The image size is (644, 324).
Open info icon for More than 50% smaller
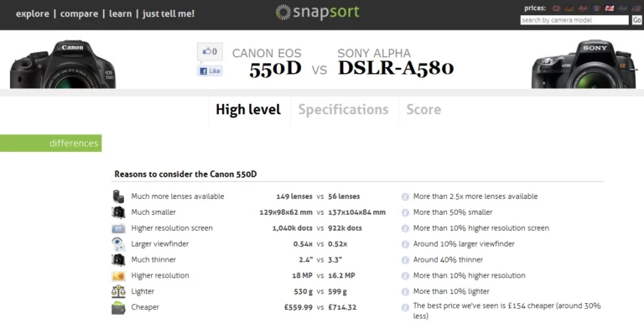(x=405, y=212)
